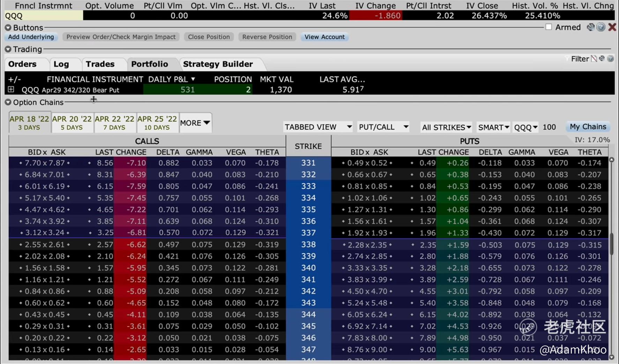Image resolution: width=619 pixels, height=364 pixels.
Task: Collapse the Buttons section
Action: (8, 28)
